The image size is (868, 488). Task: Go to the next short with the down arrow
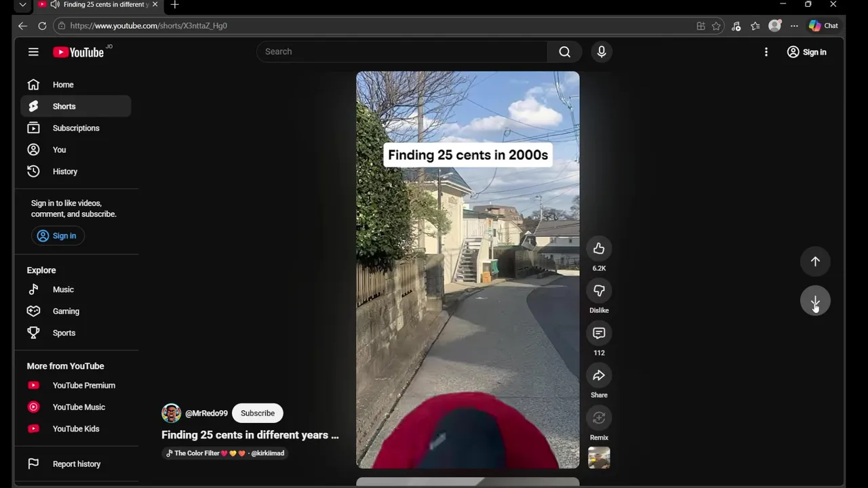[x=815, y=302]
